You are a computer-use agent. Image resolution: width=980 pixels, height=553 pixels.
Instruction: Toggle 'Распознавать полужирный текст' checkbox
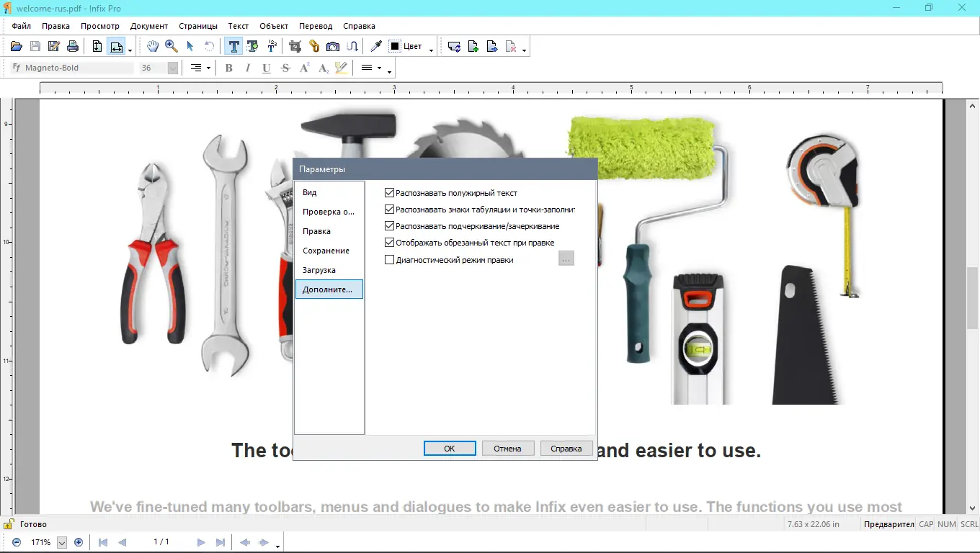390,193
